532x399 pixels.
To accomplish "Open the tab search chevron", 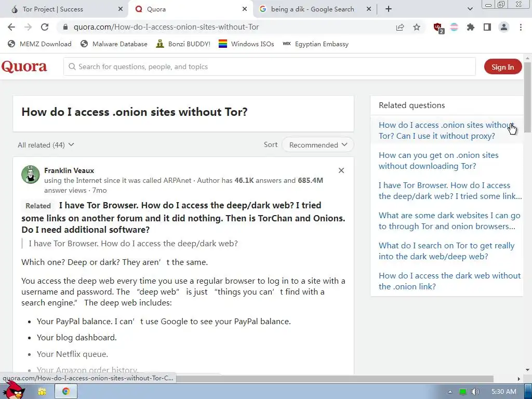I will pos(470,9).
